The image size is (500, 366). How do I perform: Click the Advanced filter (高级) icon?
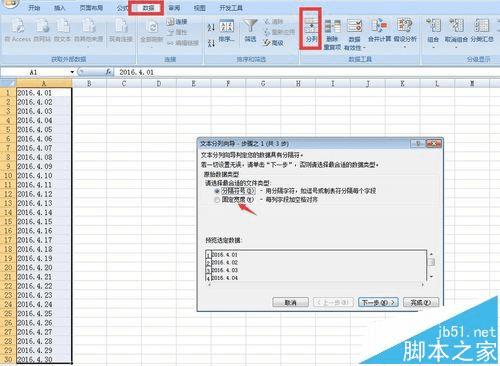(x=267, y=43)
